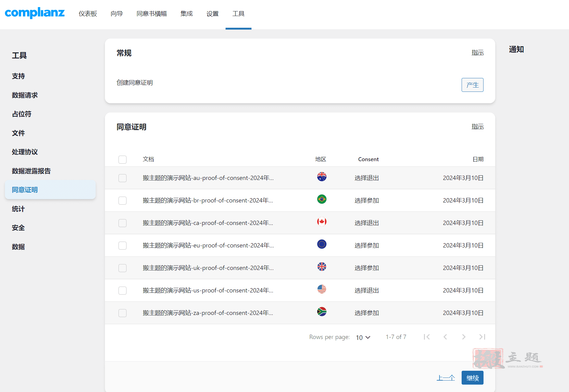The width and height of the screenshot is (569, 392).
Task: Open 安全 in the sidebar
Action: 19,228
